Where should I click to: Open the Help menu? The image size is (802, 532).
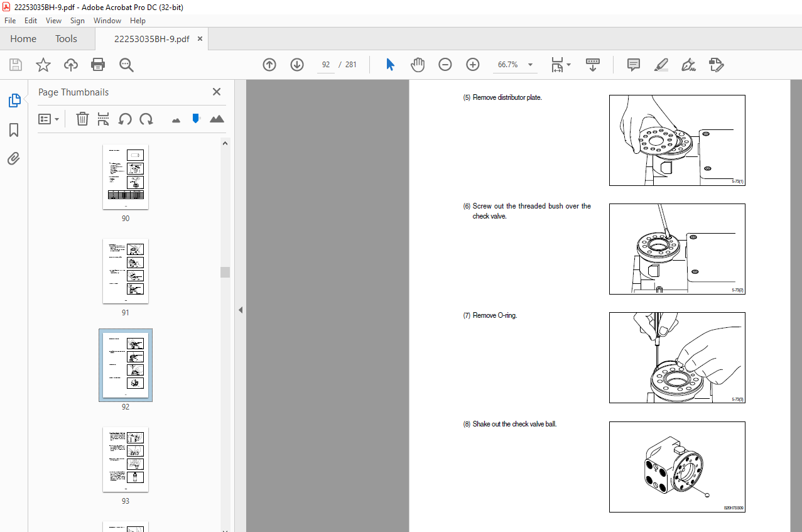138,21
